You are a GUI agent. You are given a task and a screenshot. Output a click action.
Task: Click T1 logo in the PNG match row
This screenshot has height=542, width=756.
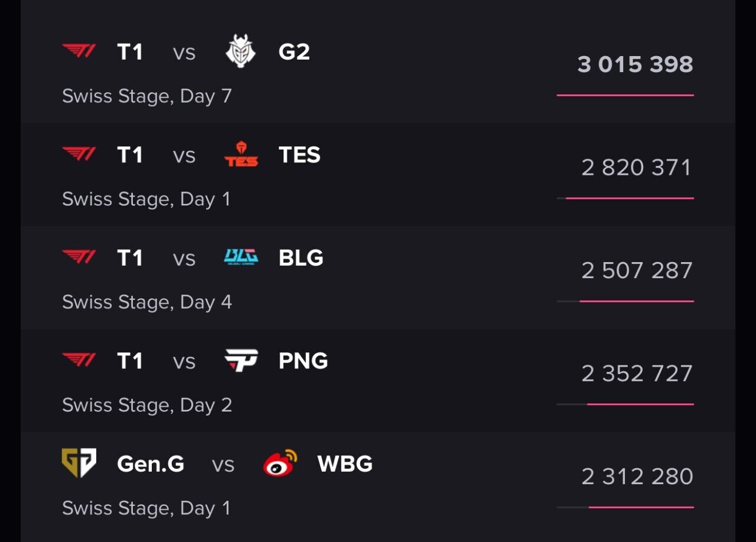(x=79, y=360)
